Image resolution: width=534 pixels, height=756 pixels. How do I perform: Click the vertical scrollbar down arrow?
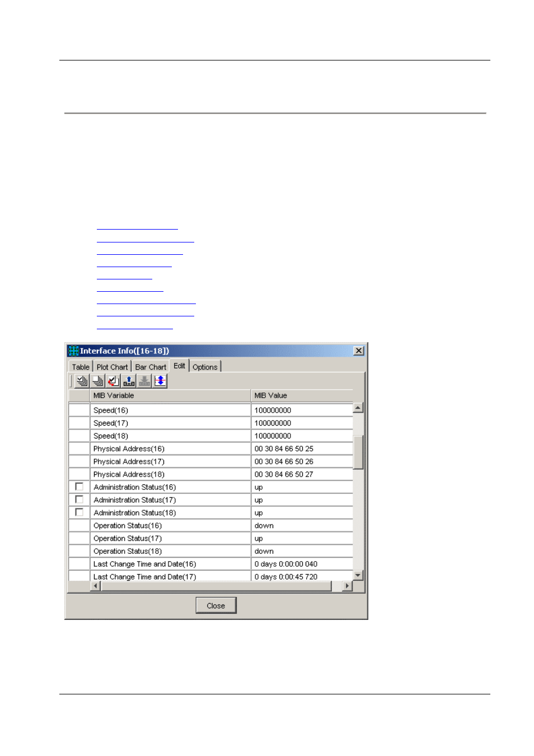(358, 575)
